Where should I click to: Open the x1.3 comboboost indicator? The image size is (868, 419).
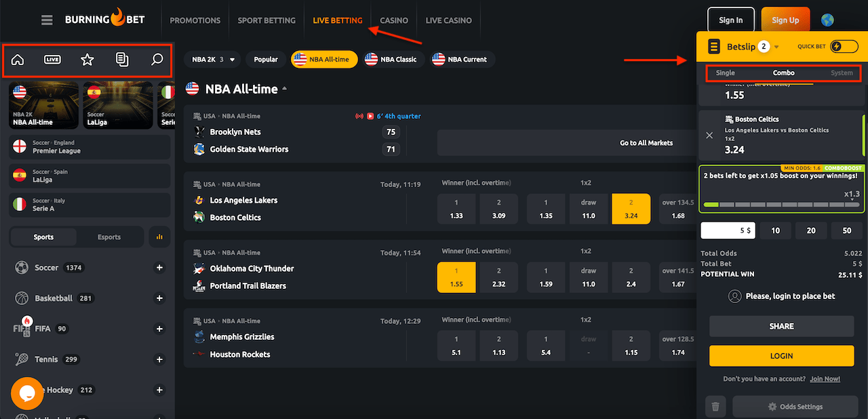851,195
